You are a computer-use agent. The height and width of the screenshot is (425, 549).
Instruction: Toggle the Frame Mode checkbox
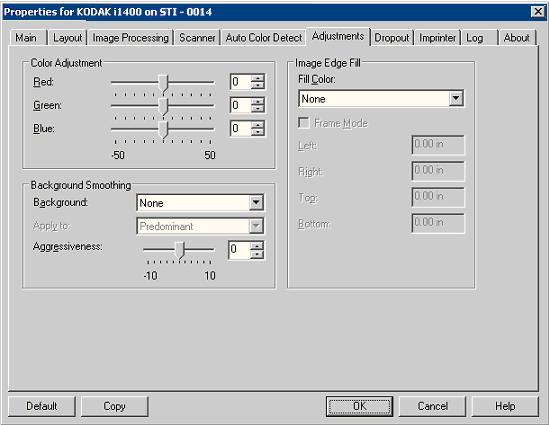(x=304, y=123)
